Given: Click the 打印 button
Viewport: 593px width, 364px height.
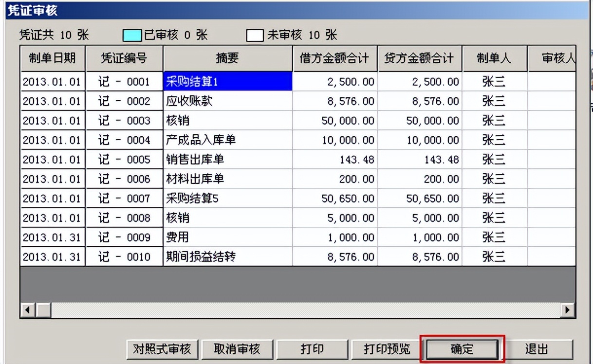Looking at the screenshot, I should (312, 349).
